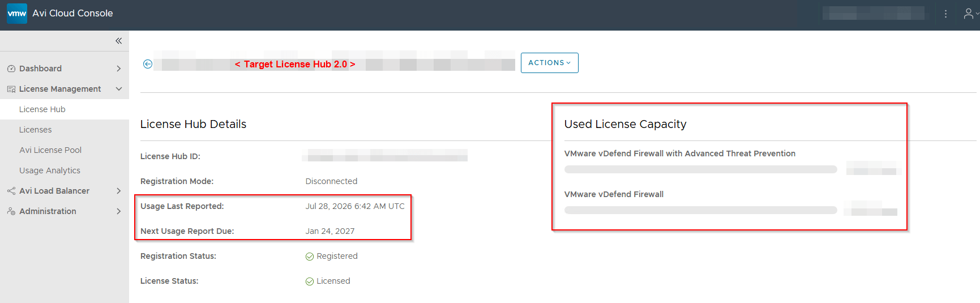
Task: Open the ACTIONS dropdown
Action: tap(549, 63)
